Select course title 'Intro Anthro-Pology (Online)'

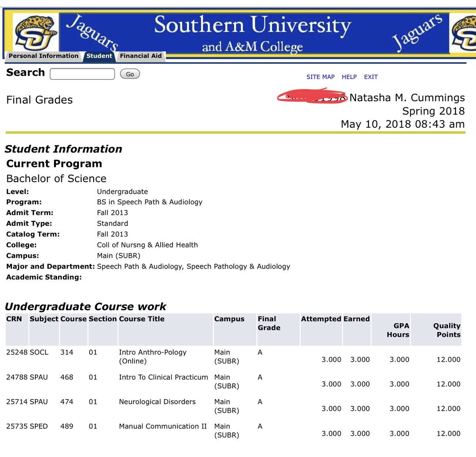(153, 357)
